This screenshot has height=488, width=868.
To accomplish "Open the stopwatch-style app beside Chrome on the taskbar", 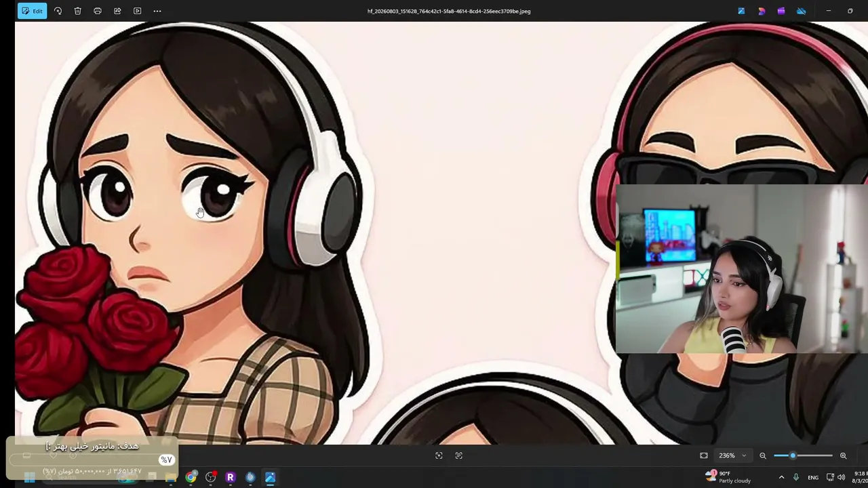I will [211, 477].
